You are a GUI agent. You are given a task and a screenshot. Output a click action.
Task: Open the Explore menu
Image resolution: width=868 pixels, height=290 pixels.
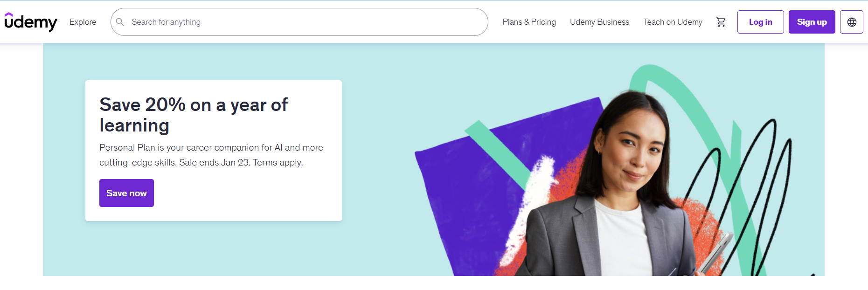(x=83, y=22)
